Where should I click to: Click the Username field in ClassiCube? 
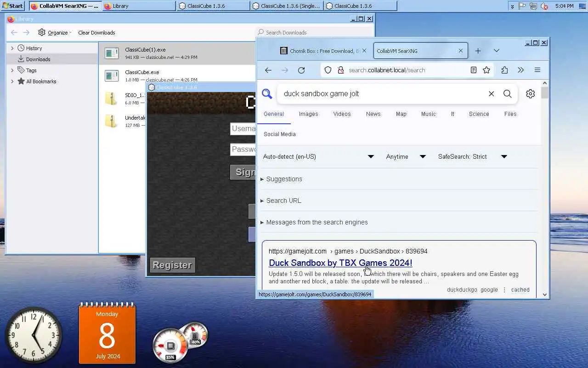click(243, 129)
